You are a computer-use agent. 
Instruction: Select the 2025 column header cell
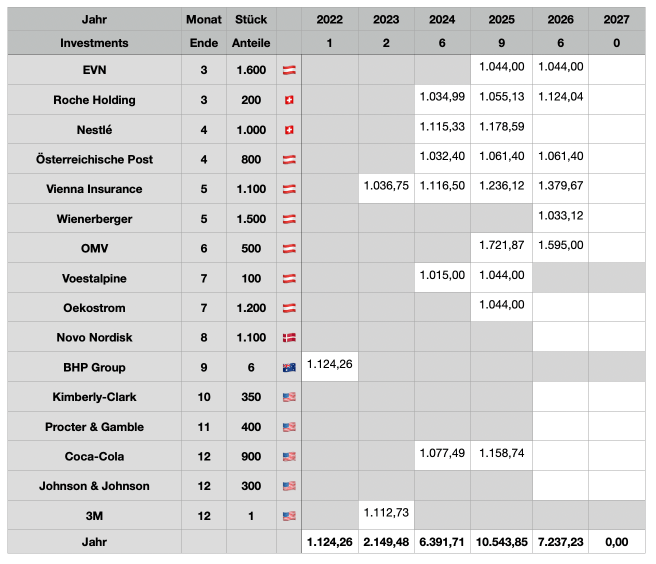click(503, 19)
